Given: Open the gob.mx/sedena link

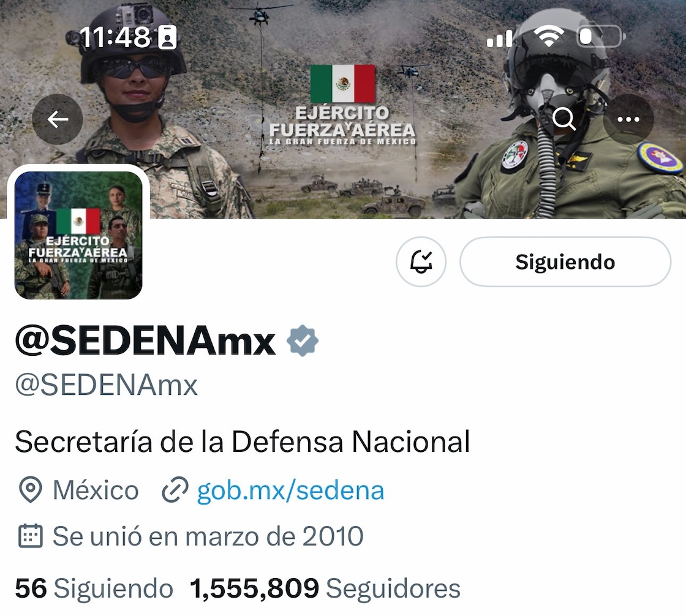Looking at the screenshot, I should (290, 490).
